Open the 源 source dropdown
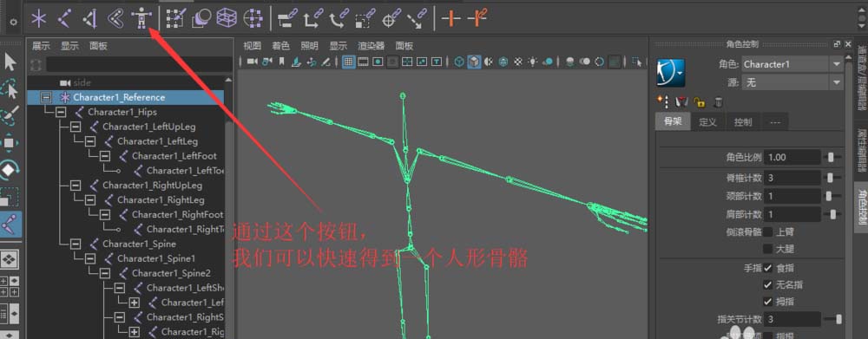The image size is (868, 339). 792,83
